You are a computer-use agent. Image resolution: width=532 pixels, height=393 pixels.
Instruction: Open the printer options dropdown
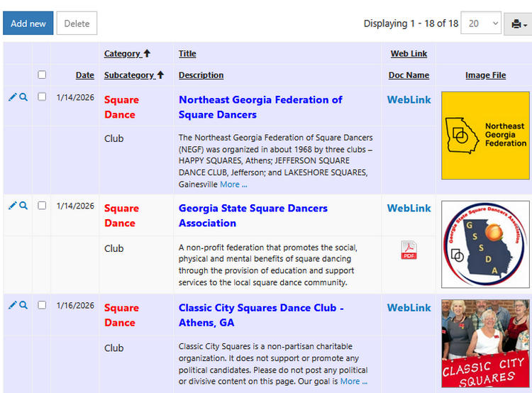coord(519,23)
